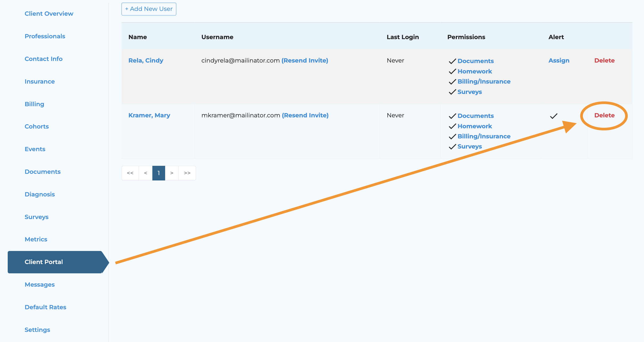Resend invite to mkramer@mailinator.com
Image resolution: width=644 pixels, height=342 pixels.
tap(305, 115)
